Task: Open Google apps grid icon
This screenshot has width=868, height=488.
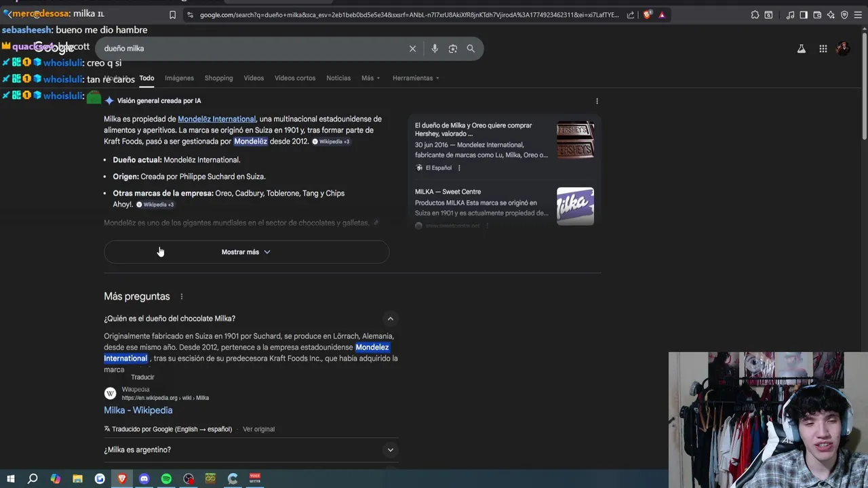Action: pos(823,49)
